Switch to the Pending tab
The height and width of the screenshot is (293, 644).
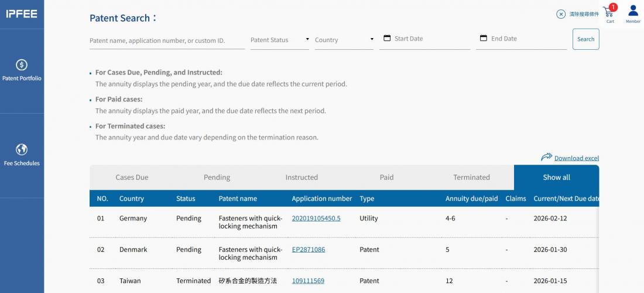(217, 177)
